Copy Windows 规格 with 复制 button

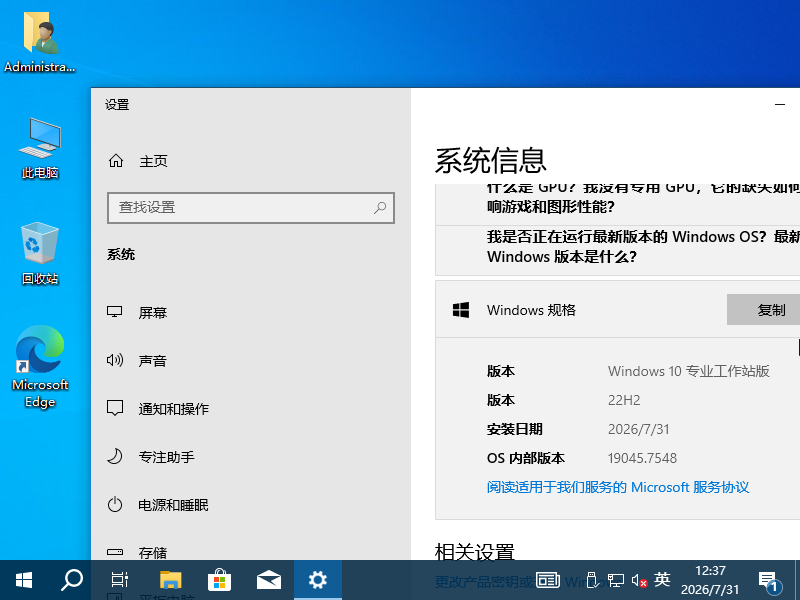click(763, 310)
